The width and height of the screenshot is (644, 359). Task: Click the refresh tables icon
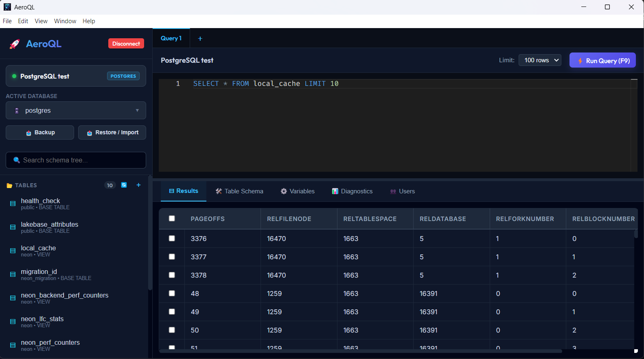pos(124,185)
